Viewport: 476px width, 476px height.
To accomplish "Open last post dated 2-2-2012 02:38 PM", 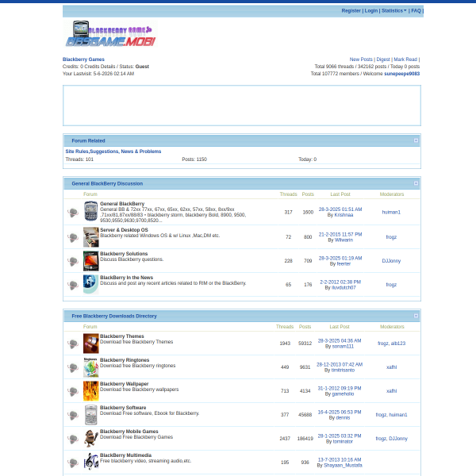I will 340,282.
